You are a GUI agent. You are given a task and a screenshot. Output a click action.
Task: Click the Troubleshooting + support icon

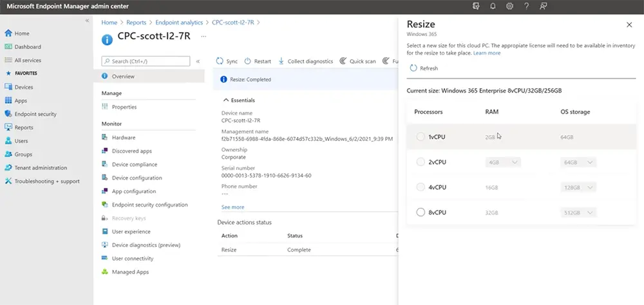[x=8, y=181]
